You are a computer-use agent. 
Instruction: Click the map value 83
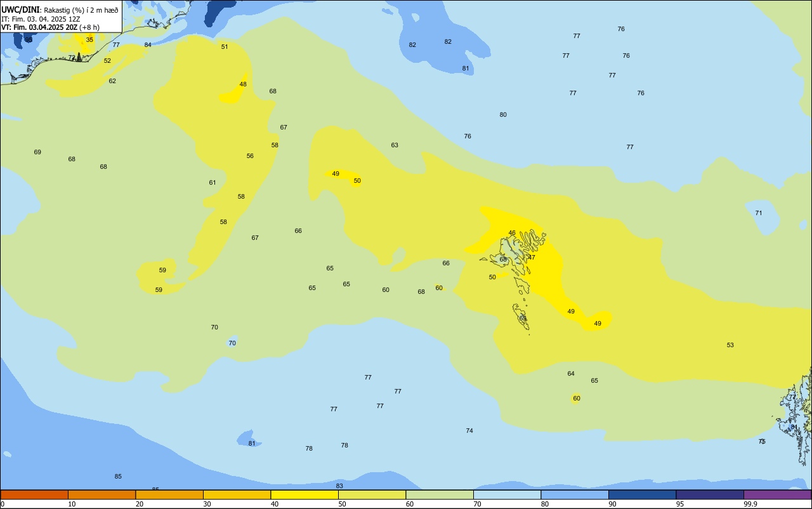pyautogui.click(x=339, y=486)
